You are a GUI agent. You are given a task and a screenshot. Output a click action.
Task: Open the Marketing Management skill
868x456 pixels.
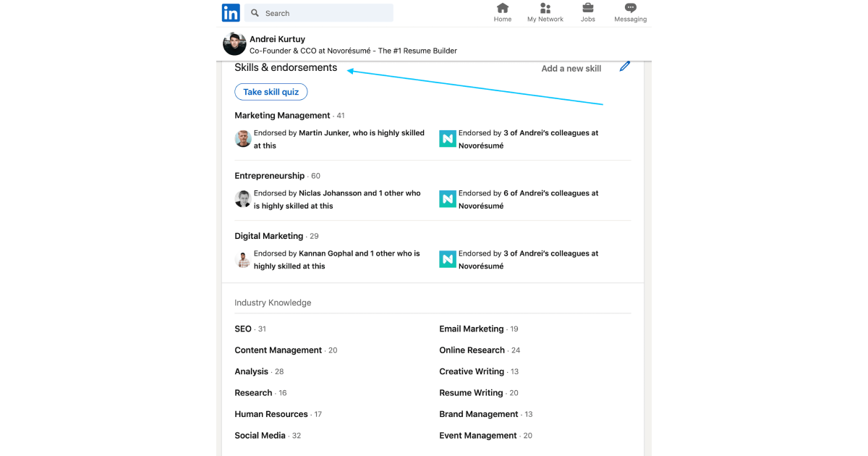pos(282,116)
